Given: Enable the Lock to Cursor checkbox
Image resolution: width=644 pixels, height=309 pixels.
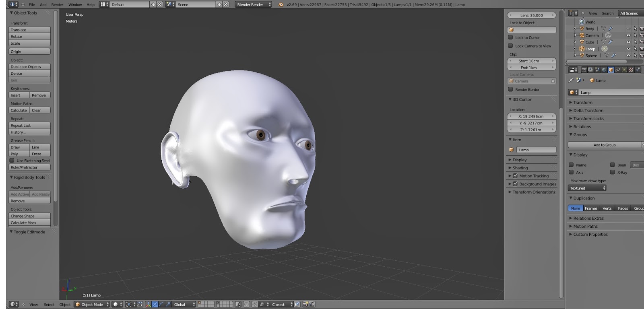Looking at the screenshot, I should (510, 37).
